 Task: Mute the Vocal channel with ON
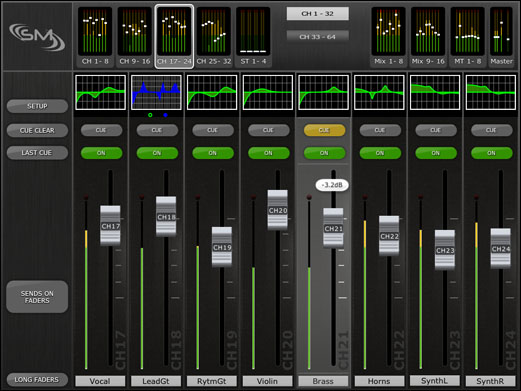click(x=101, y=153)
